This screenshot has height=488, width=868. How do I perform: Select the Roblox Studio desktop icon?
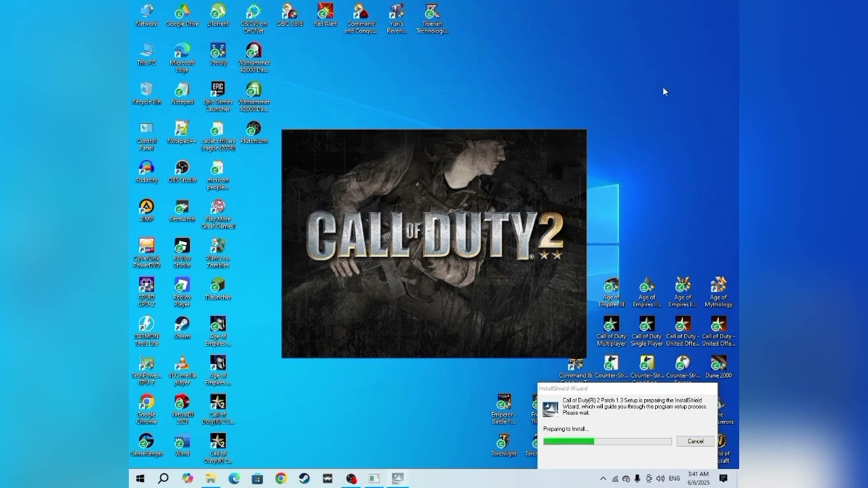[182, 254]
